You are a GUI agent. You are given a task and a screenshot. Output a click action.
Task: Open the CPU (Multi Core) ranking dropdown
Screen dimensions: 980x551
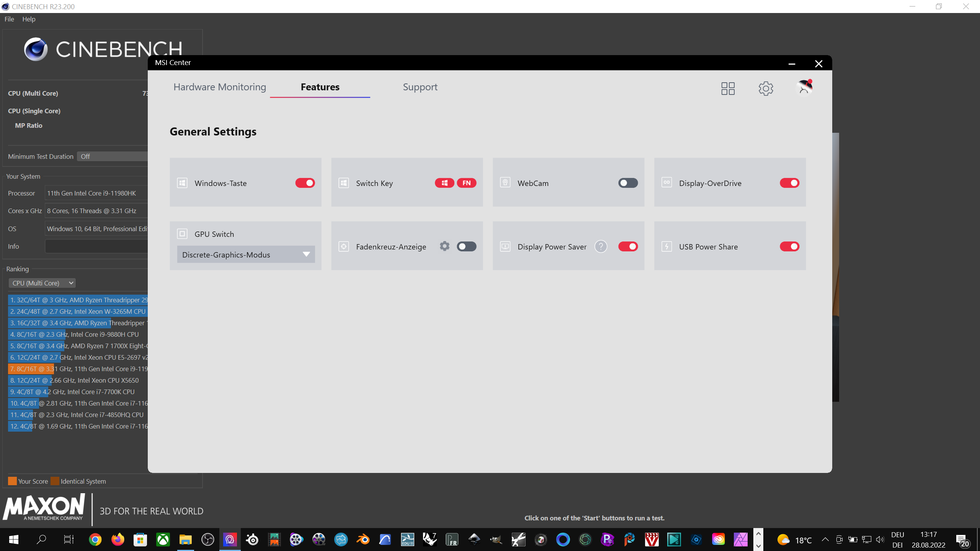pyautogui.click(x=42, y=283)
